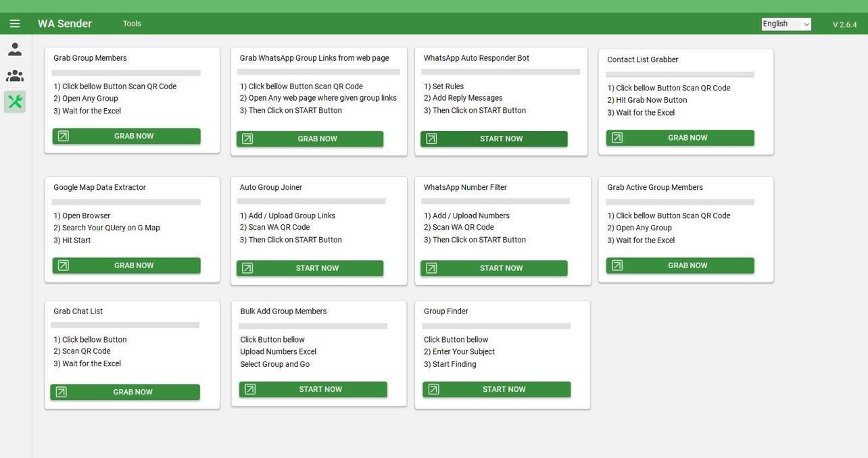Click '1) Open Browser' text
This screenshot has height=458, width=868.
point(82,215)
